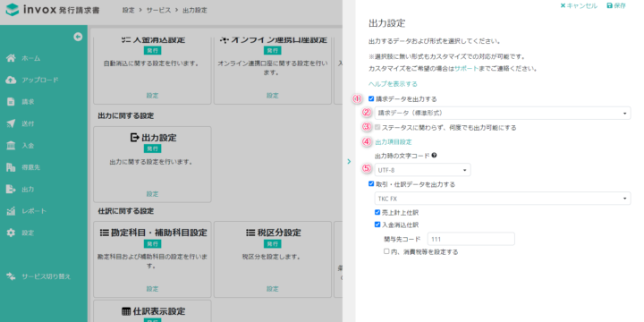Viewport: 644px width, 322px height.
Task: Click サービス in the breadcrumb
Action: [158, 10]
